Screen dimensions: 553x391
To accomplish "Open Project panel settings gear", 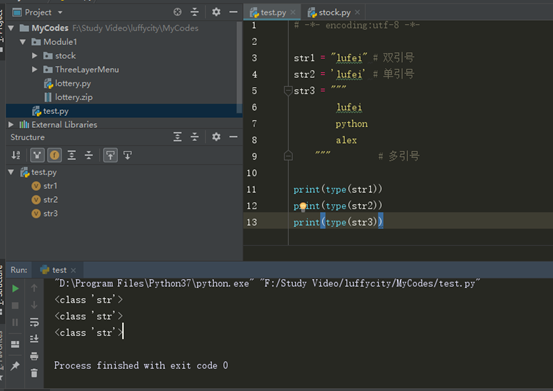I will click(x=216, y=12).
